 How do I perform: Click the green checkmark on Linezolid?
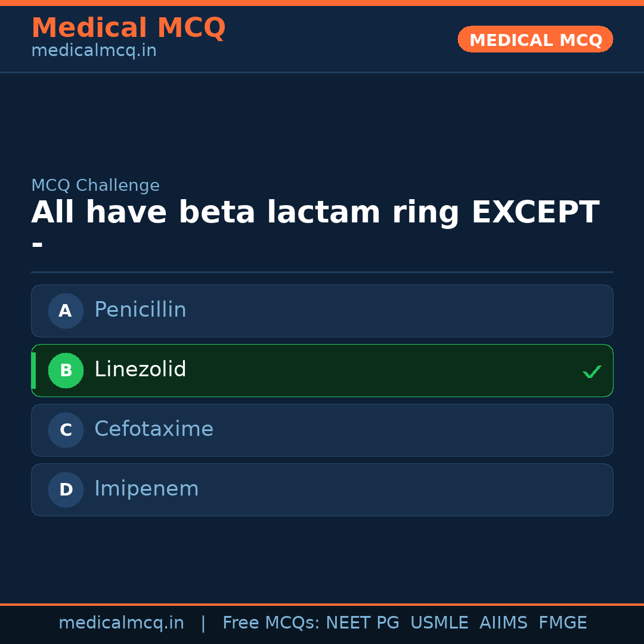[592, 372]
